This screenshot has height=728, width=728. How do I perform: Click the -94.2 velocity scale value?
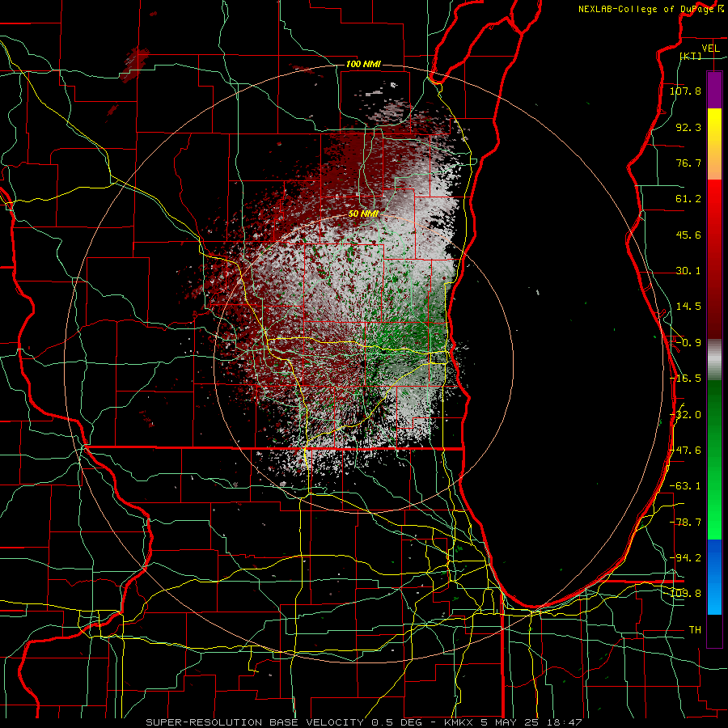pos(685,557)
